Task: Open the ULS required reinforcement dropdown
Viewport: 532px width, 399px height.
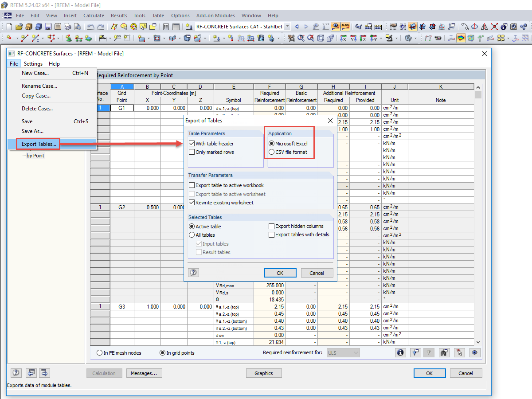Action: 343,353
